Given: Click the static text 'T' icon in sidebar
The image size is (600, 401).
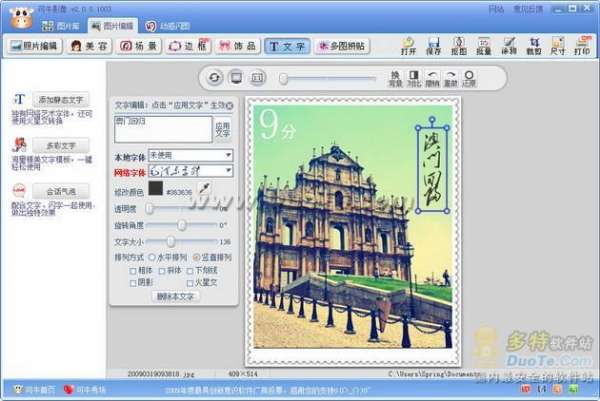Looking at the screenshot, I should [19, 99].
